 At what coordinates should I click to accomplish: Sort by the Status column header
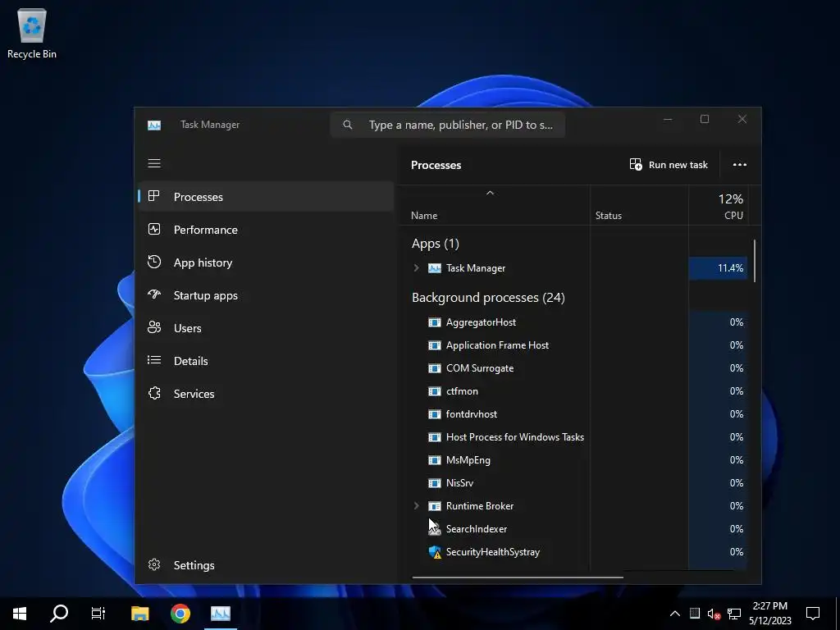click(x=638, y=205)
